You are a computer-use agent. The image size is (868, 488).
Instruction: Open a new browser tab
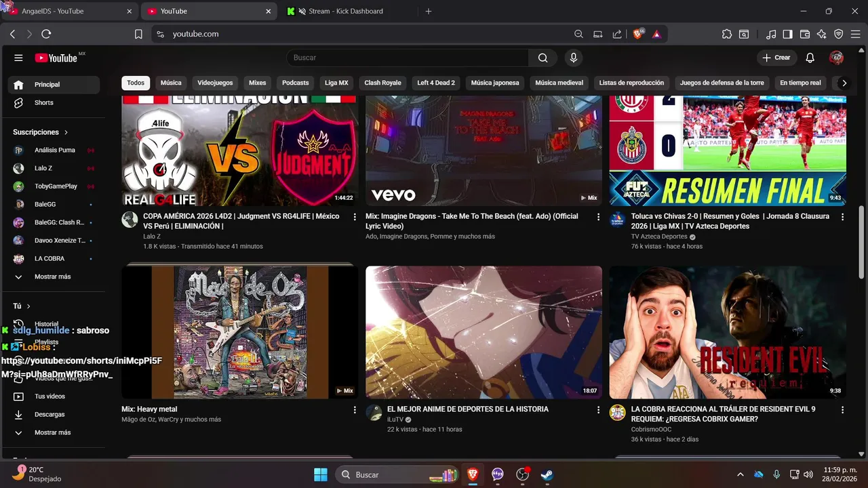428,11
